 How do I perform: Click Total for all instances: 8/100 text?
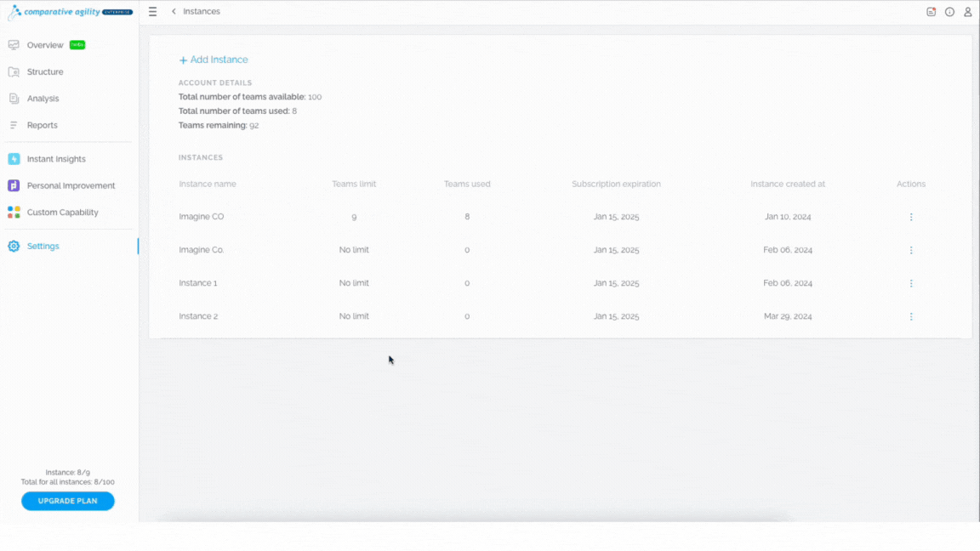coord(67,482)
